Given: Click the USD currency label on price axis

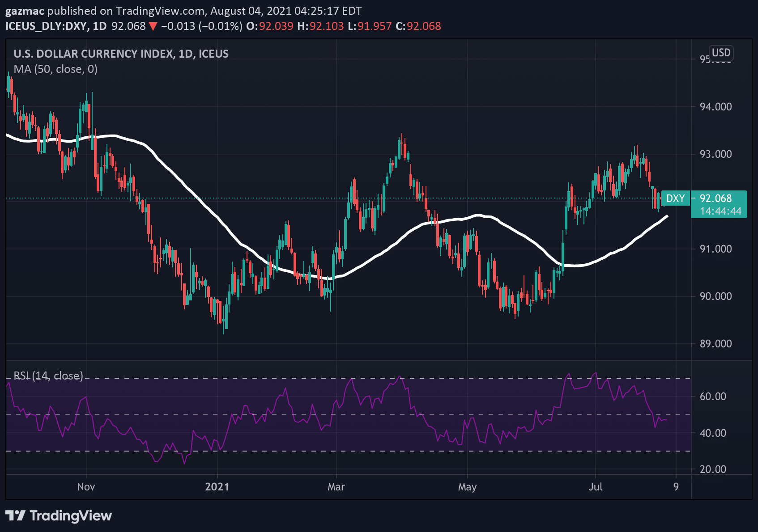Looking at the screenshot, I should 721,53.
